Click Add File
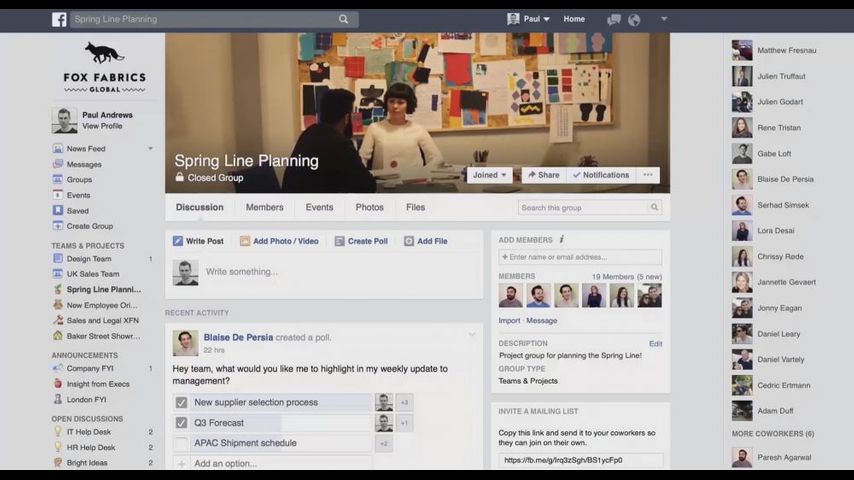The image size is (854, 480). [425, 241]
